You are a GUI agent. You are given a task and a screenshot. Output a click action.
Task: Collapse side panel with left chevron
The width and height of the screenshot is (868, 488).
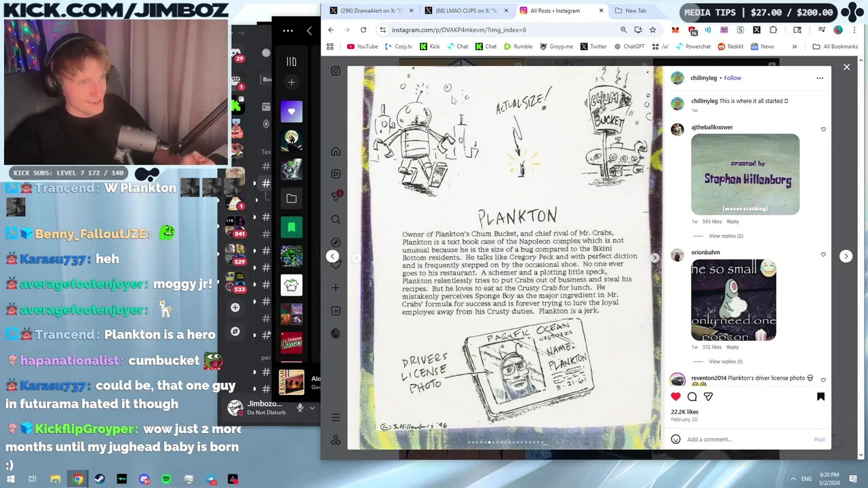[x=309, y=30]
